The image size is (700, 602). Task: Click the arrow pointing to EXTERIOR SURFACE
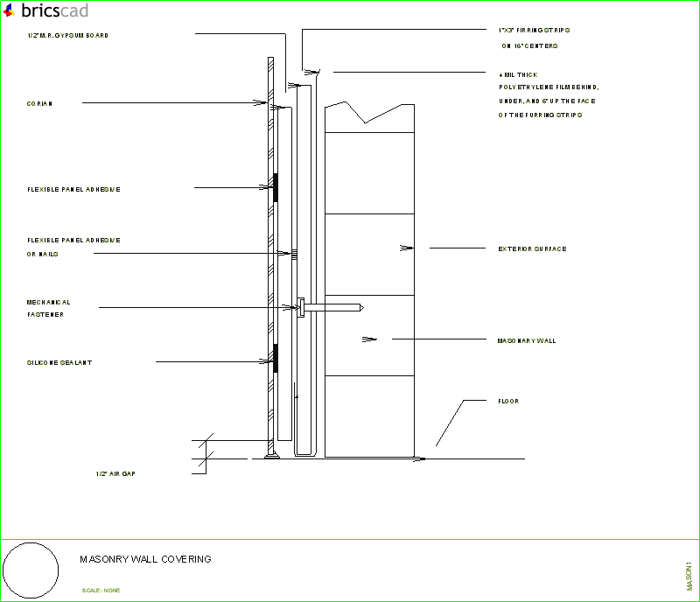click(x=405, y=248)
